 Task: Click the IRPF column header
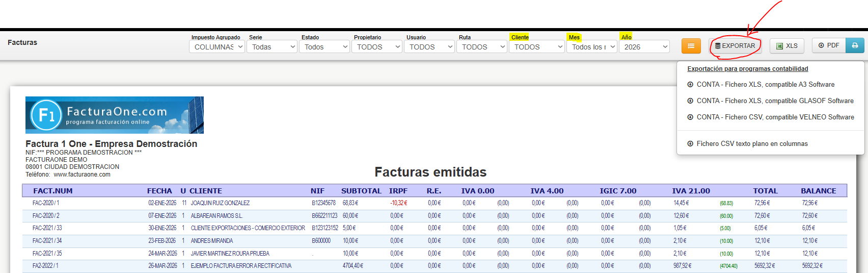[398, 191]
